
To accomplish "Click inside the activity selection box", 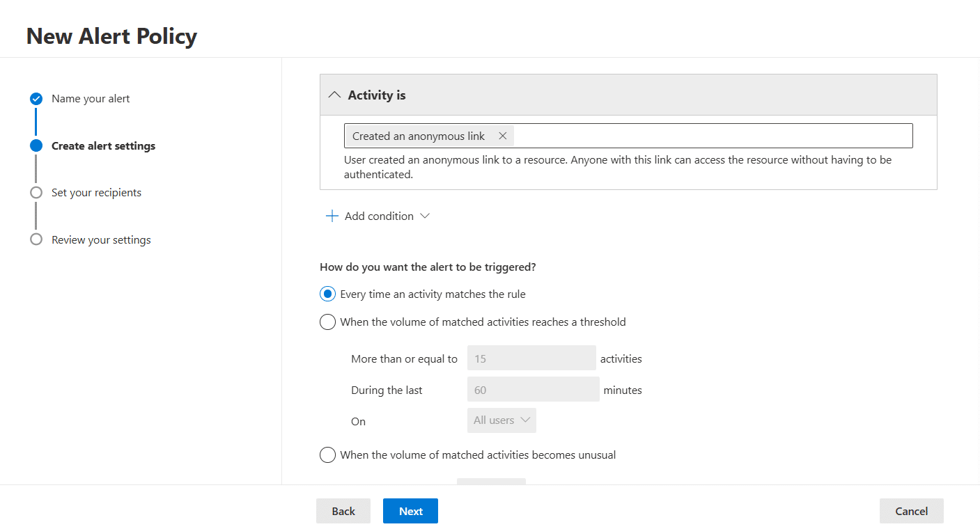I will [x=628, y=136].
